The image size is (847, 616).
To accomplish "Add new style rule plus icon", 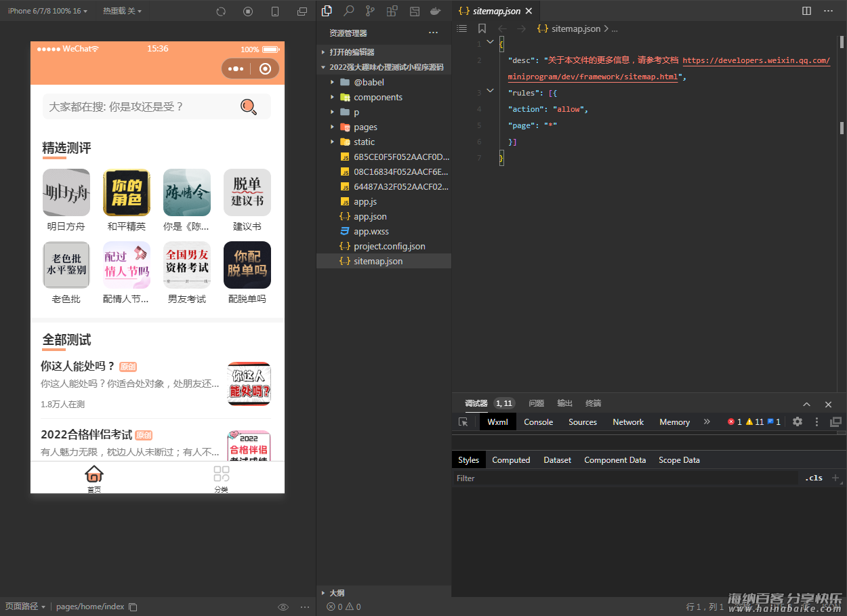I will (835, 478).
